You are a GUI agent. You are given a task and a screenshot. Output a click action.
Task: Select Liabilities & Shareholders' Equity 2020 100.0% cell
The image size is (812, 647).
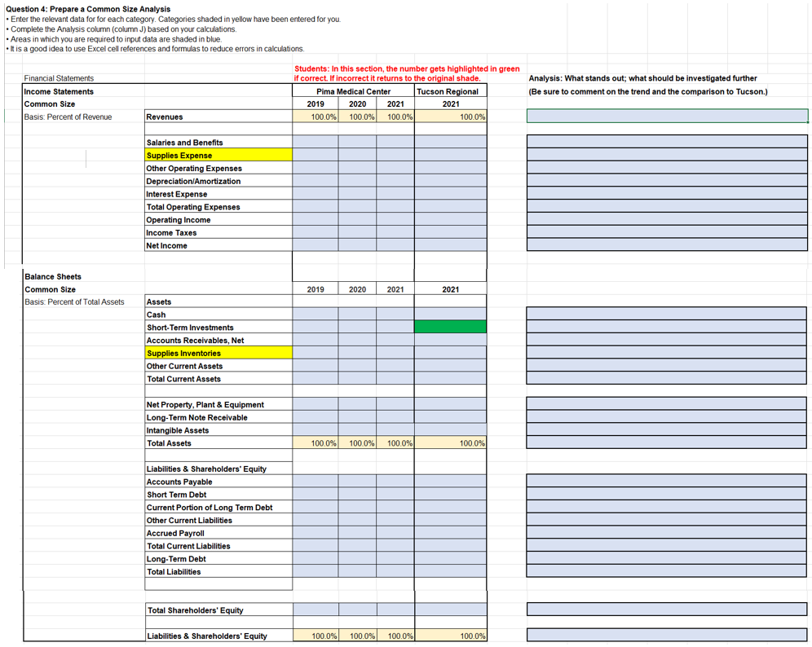[358, 635]
